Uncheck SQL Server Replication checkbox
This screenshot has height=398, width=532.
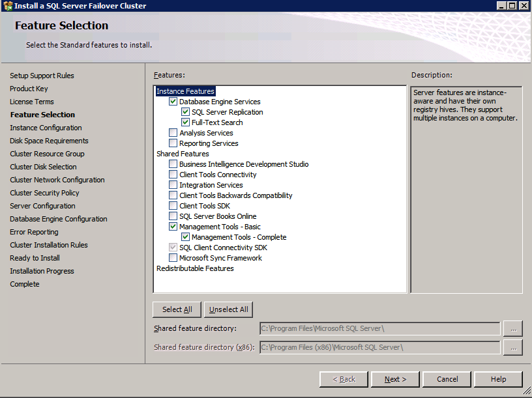coord(185,112)
